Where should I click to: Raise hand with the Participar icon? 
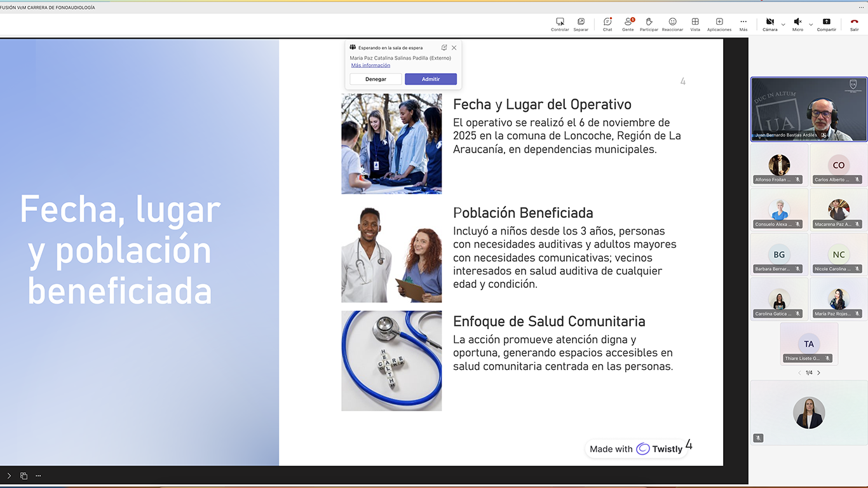coord(649,24)
